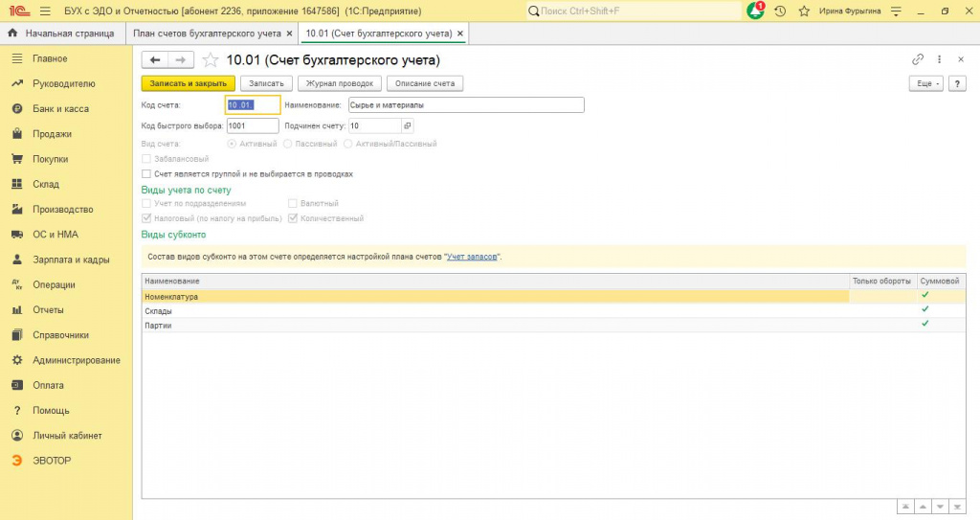
Task: Open Руководителю section in sidebar
Action: (64, 83)
